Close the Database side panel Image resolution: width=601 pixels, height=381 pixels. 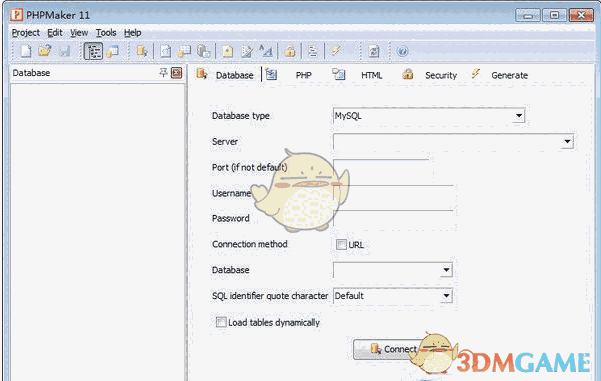pyautogui.click(x=176, y=72)
